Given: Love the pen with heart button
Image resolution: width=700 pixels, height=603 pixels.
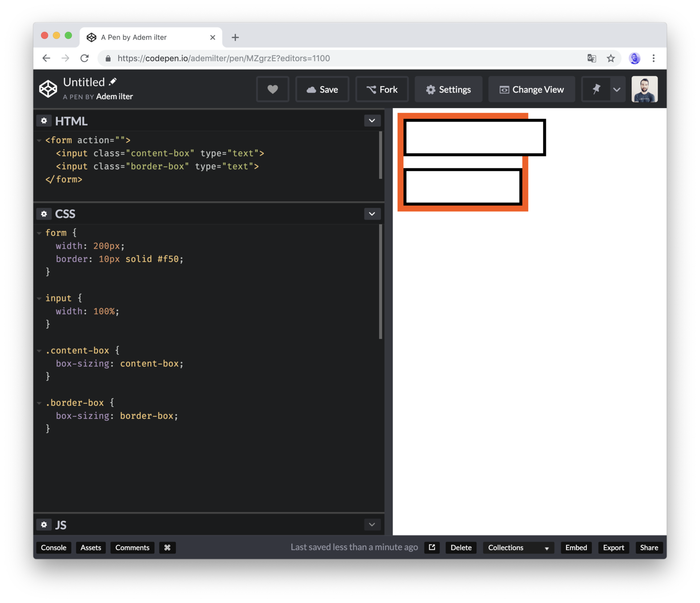Looking at the screenshot, I should pos(272,89).
